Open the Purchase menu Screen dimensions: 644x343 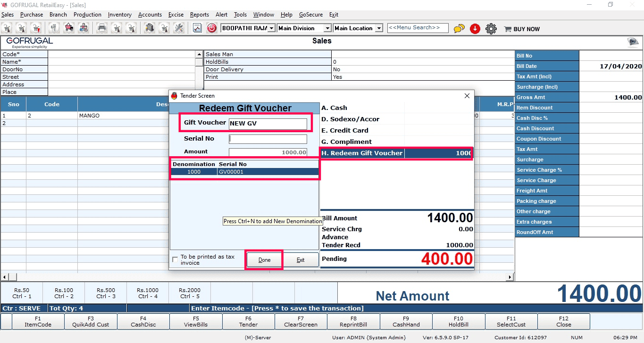point(32,15)
